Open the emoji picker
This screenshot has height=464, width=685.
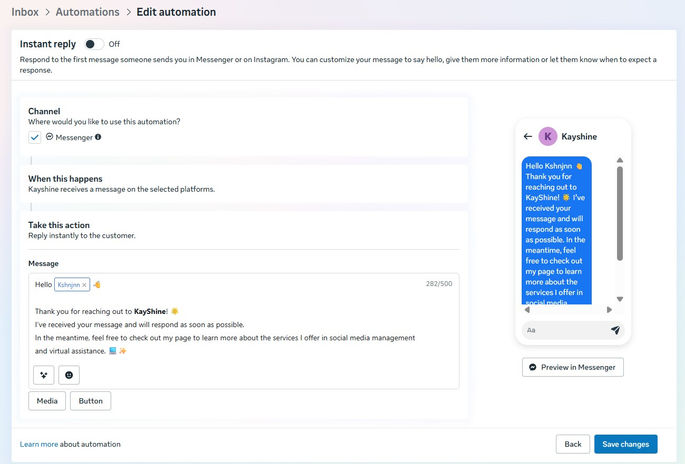pos(69,375)
